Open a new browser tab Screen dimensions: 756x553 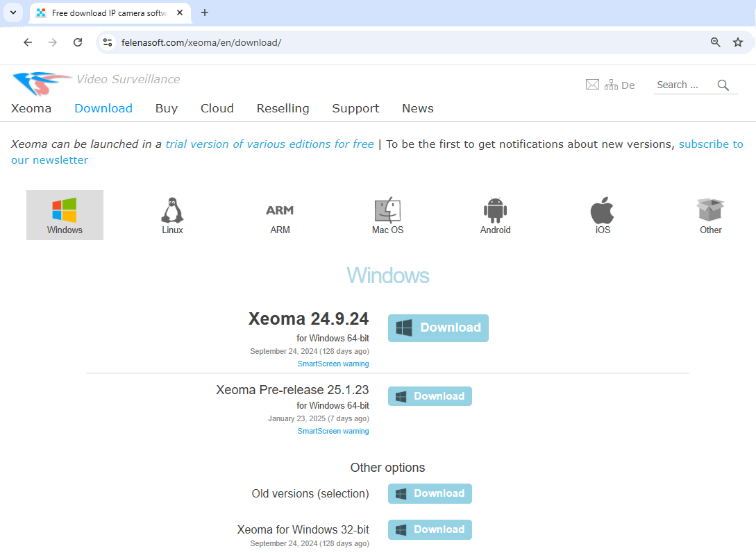click(x=205, y=13)
